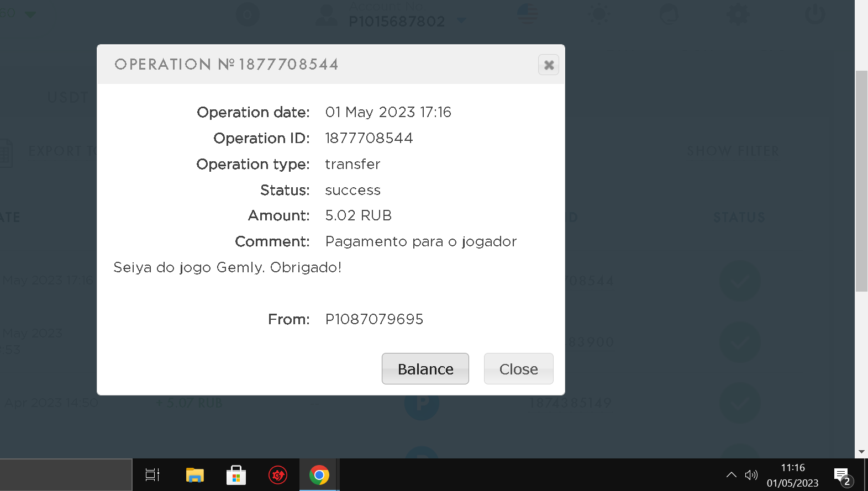Screen dimensions: 868x491
Task: Open the settings gear icon
Action: (738, 14)
